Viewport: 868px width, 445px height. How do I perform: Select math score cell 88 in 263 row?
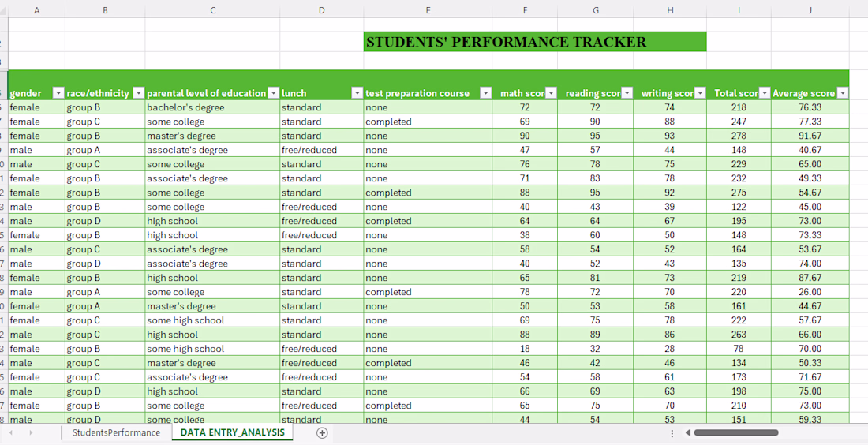[x=525, y=335]
